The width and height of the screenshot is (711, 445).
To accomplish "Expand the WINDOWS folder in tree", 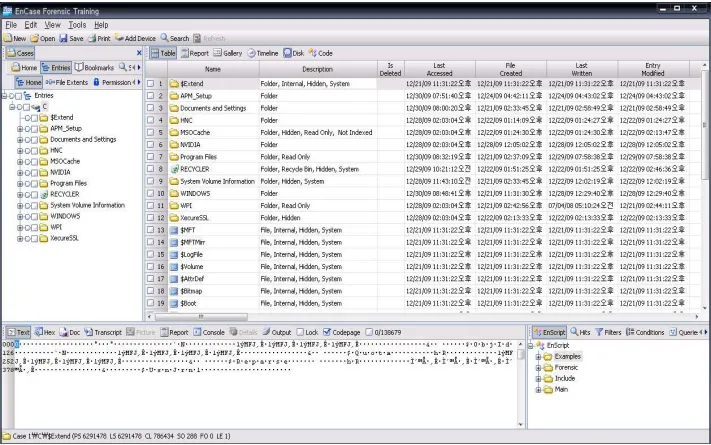I will pyautogui.click(x=20, y=215).
